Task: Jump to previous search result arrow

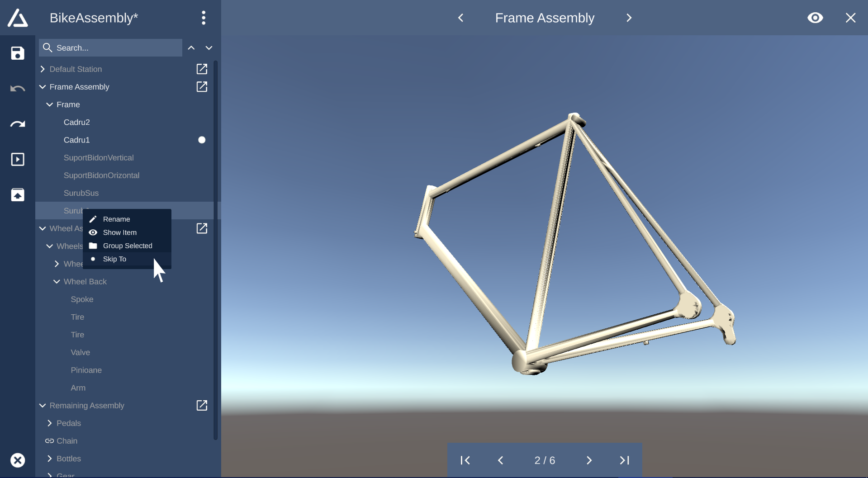Action: [191, 48]
